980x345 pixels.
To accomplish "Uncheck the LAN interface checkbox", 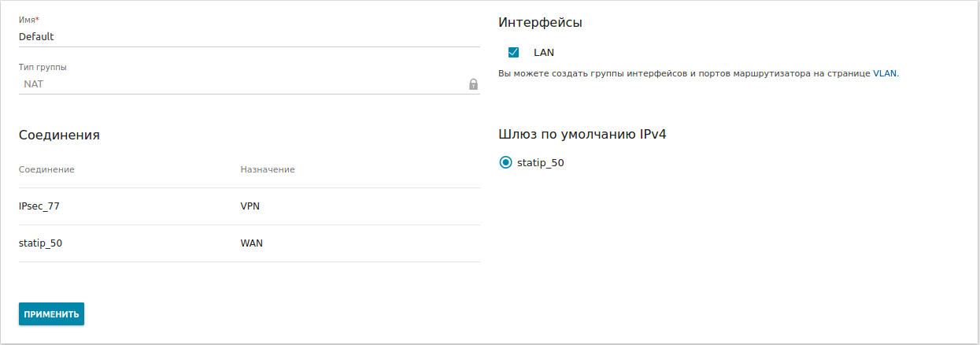I will (x=513, y=53).
